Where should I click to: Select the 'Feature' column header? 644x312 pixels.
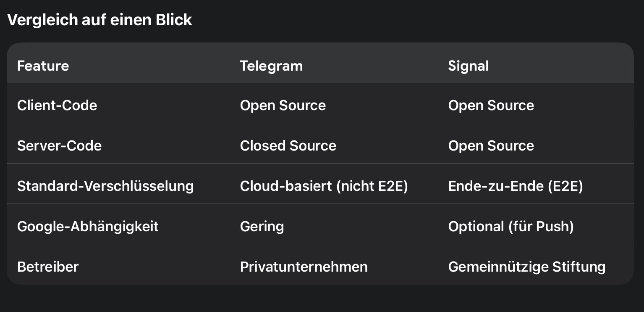click(x=43, y=66)
